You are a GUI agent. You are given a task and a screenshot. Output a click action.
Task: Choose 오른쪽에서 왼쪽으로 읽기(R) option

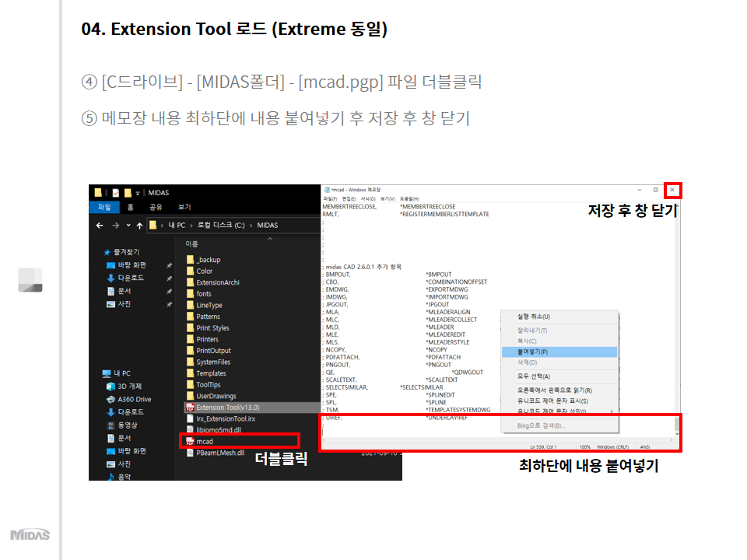(x=559, y=390)
